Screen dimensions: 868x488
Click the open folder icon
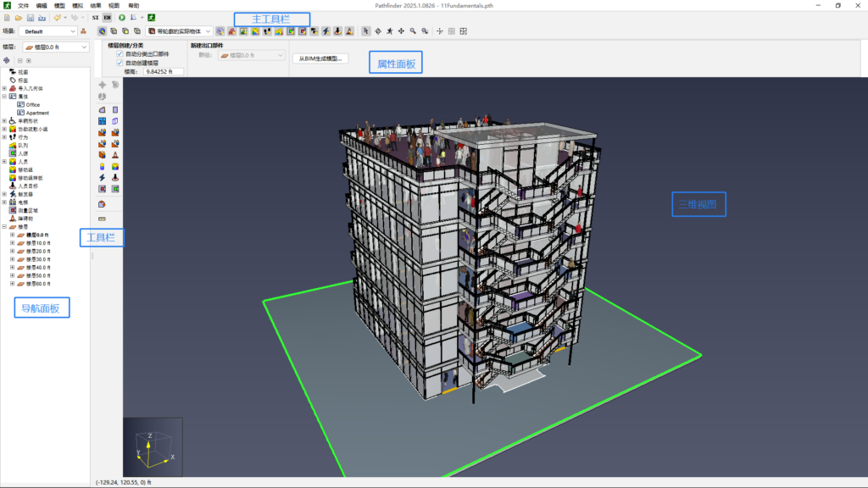pos(19,17)
